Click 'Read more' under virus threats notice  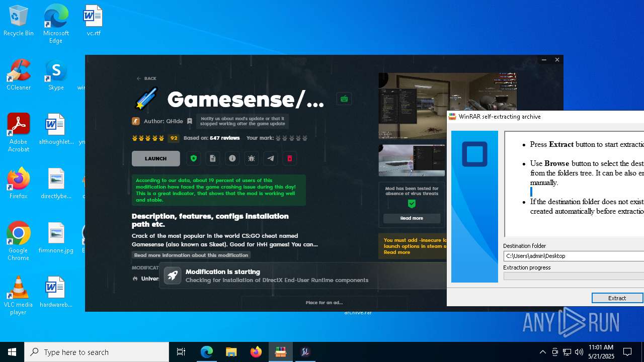[412, 218]
